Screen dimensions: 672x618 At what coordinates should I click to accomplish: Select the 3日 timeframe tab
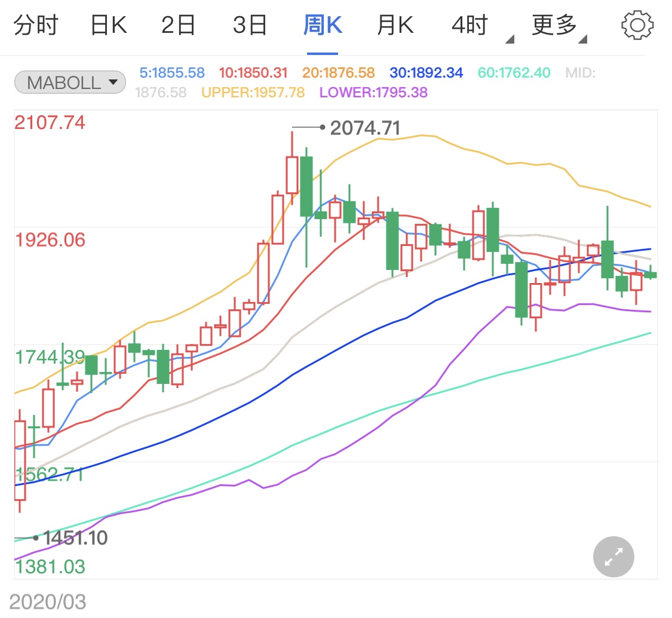pos(250,25)
